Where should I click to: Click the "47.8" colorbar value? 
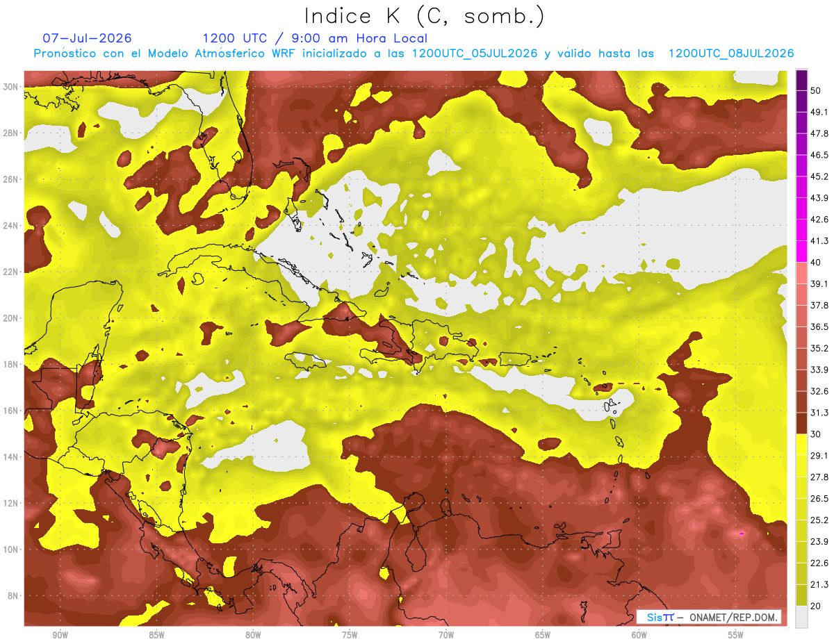819,133
